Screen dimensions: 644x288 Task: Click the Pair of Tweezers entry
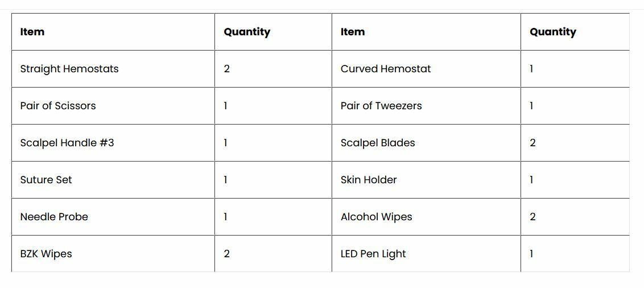click(x=381, y=106)
